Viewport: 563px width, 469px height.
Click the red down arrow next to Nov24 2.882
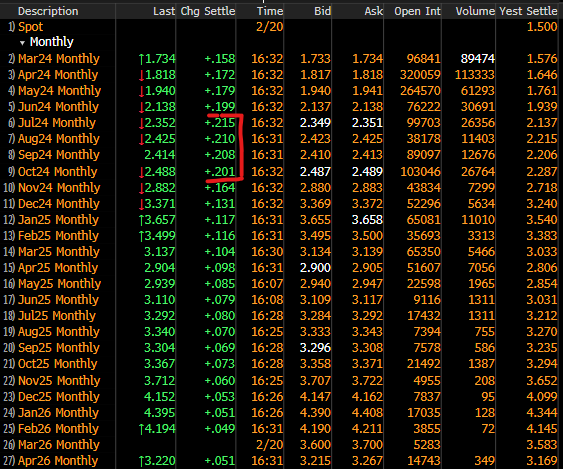click(x=141, y=188)
